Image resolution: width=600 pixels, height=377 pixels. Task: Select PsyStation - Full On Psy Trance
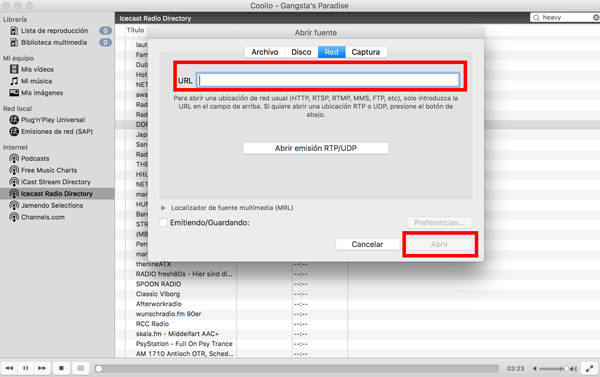point(184,344)
